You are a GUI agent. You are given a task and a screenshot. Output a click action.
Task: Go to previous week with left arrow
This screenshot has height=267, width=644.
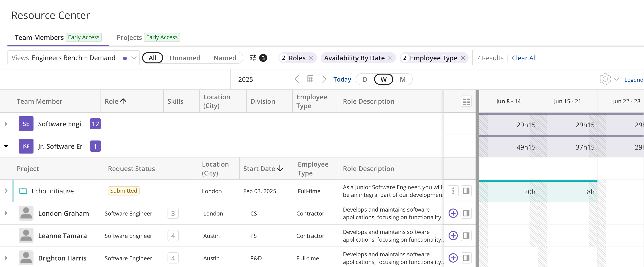tap(297, 79)
